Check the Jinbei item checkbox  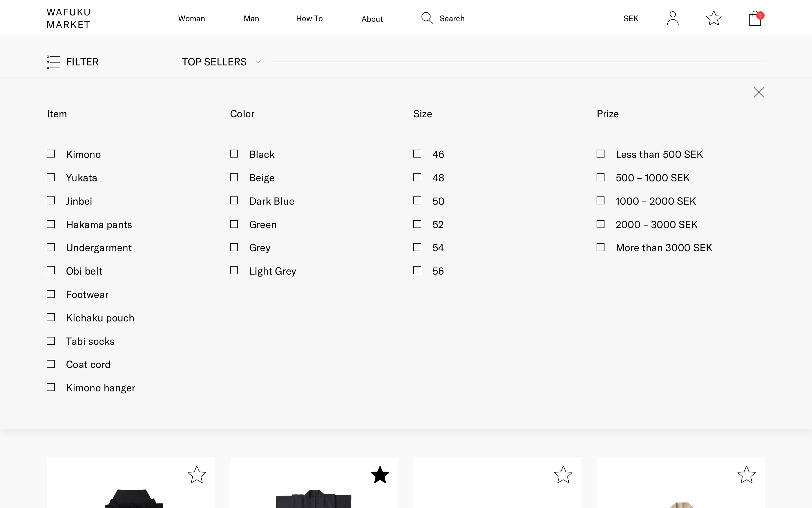tap(51, 201)
